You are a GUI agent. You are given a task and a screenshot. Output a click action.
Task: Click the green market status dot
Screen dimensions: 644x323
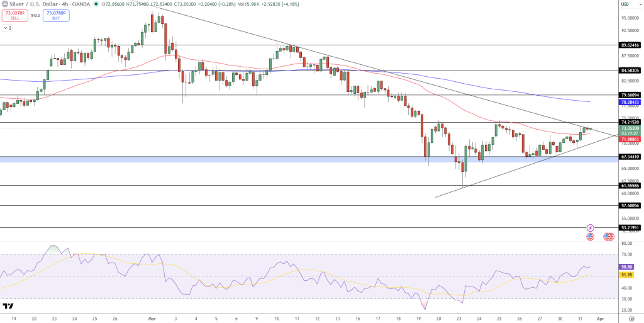point(96,4)
